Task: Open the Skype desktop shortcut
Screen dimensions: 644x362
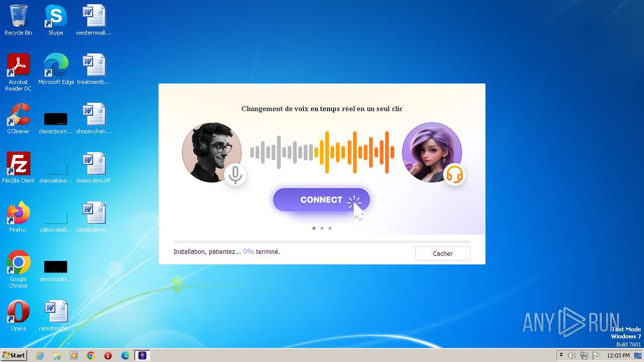Action: coord(55,20)
